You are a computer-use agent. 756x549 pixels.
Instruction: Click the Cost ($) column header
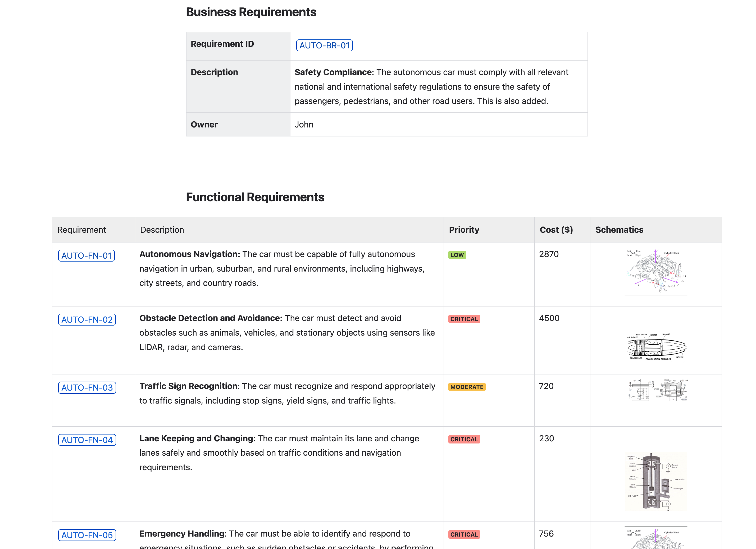click(x=556, y=230)
